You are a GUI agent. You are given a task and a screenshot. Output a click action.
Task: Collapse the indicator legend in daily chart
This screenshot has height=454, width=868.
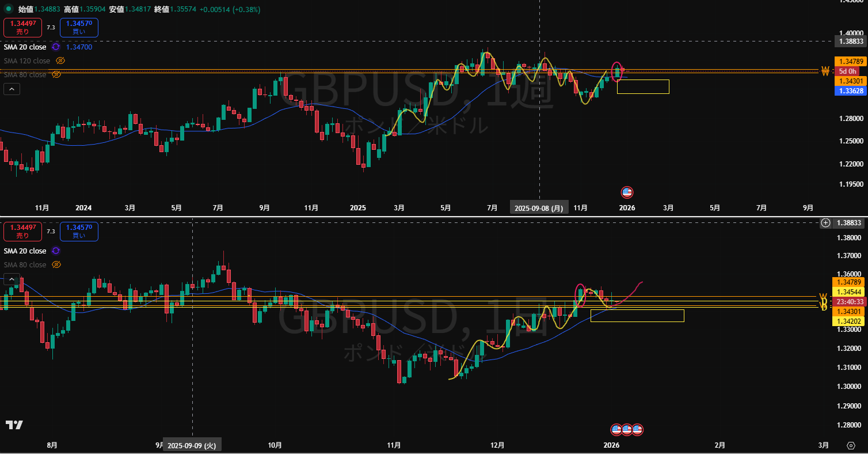click(x=12, y=279)
